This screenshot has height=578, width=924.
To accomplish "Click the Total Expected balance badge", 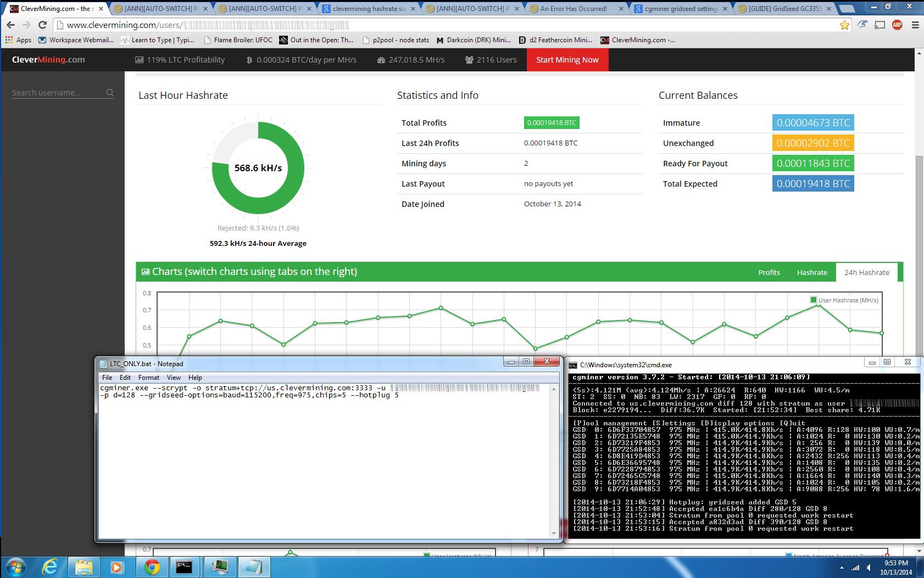I will coord(813,184).
